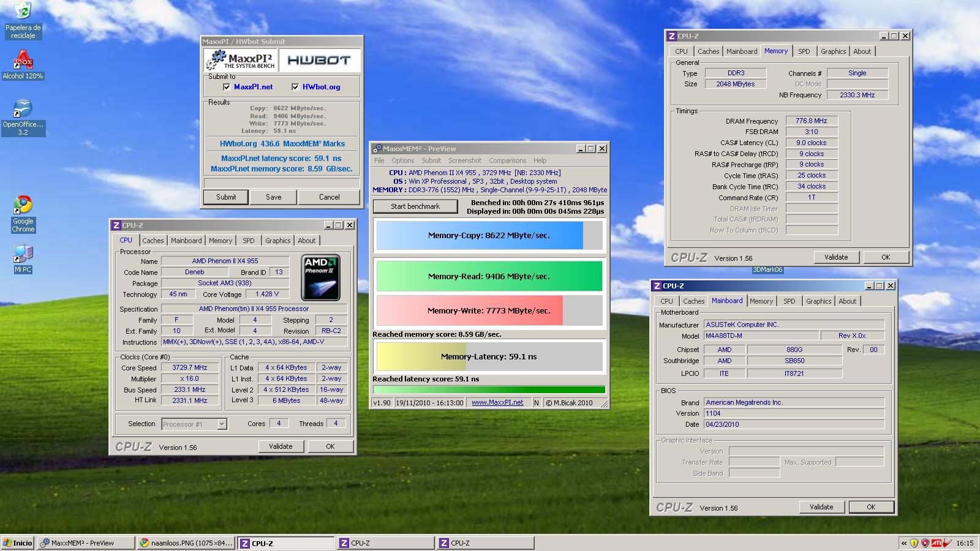Toggle the HWbot.org submit checkbox
This screenshot has width=980, height=551.
point(295,87)
